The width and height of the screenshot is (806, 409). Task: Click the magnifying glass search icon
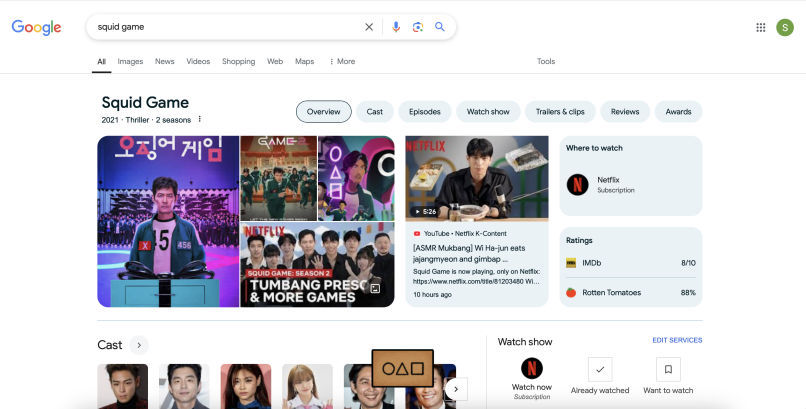pyautogui.click(x=440, y=27)
